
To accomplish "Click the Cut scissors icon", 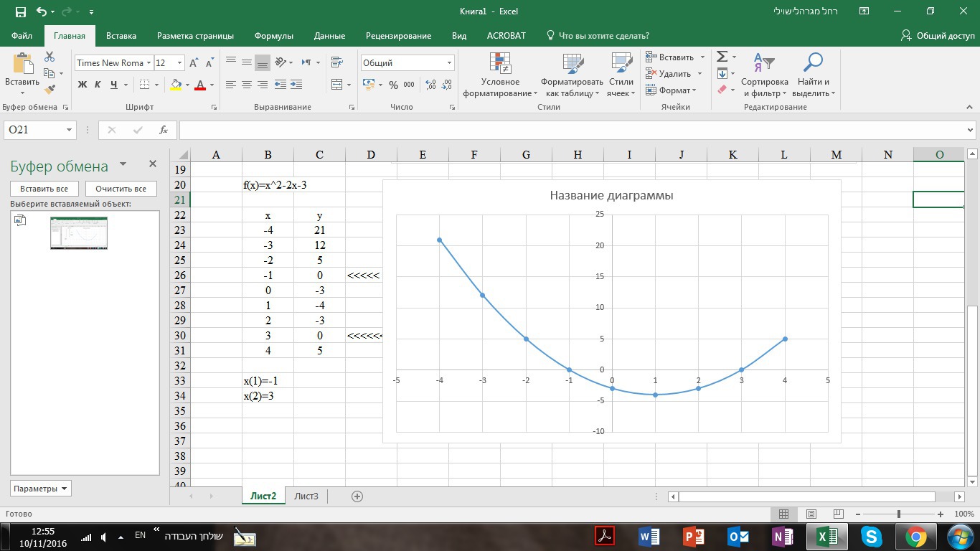I will click(x=50, y=57).
